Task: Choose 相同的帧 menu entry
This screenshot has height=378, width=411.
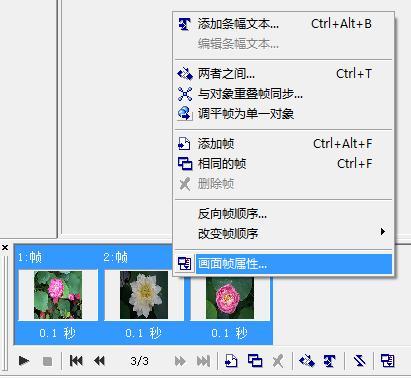Action: [284, 164]
